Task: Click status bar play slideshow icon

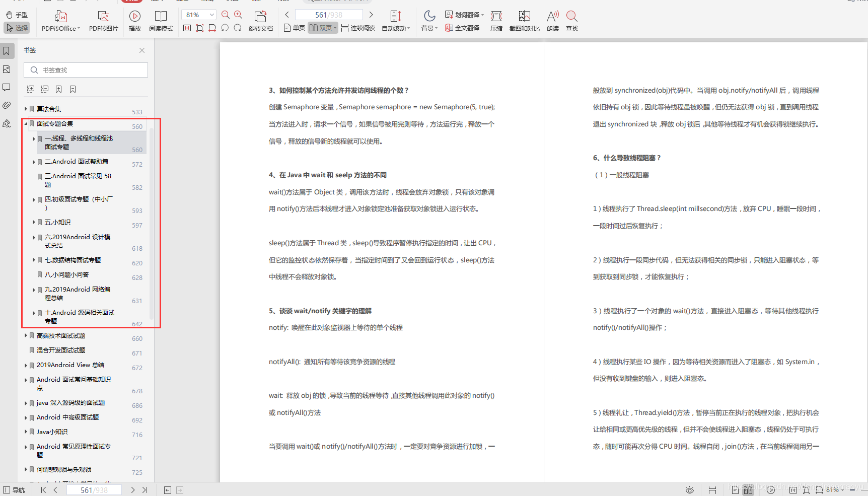Action: coord(771,490)
